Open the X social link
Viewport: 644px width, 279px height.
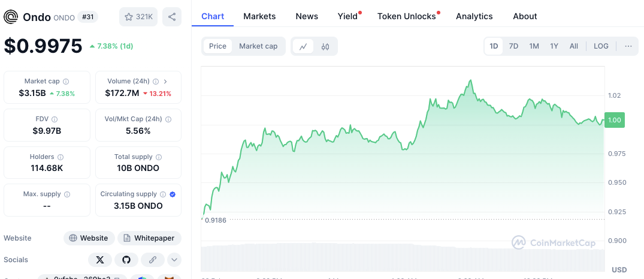click(100, 260)
